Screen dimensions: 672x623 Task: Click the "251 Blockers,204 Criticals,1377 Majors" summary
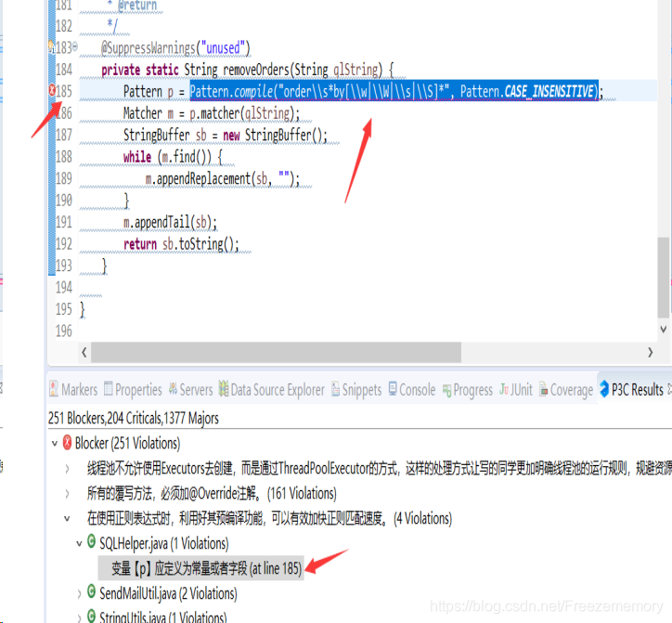134,418
